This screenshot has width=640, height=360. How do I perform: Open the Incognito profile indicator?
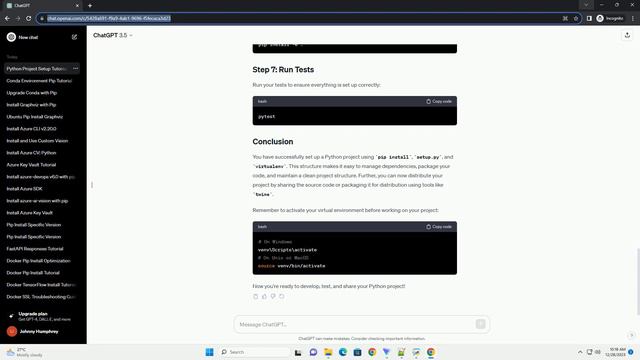click(610, 18)
